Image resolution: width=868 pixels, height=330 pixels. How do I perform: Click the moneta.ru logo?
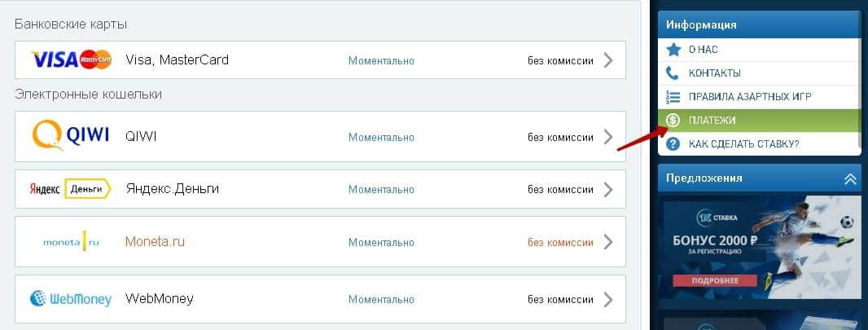(70, 242)
